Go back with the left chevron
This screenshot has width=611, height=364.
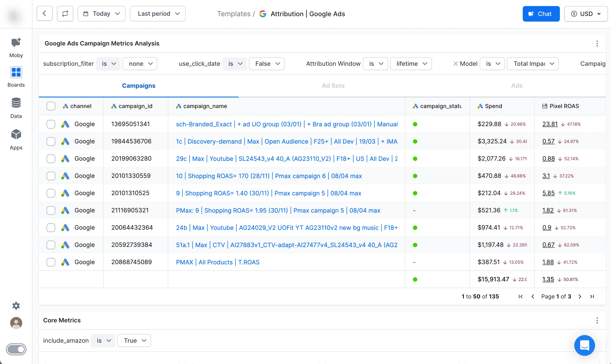tap(44, 14)
